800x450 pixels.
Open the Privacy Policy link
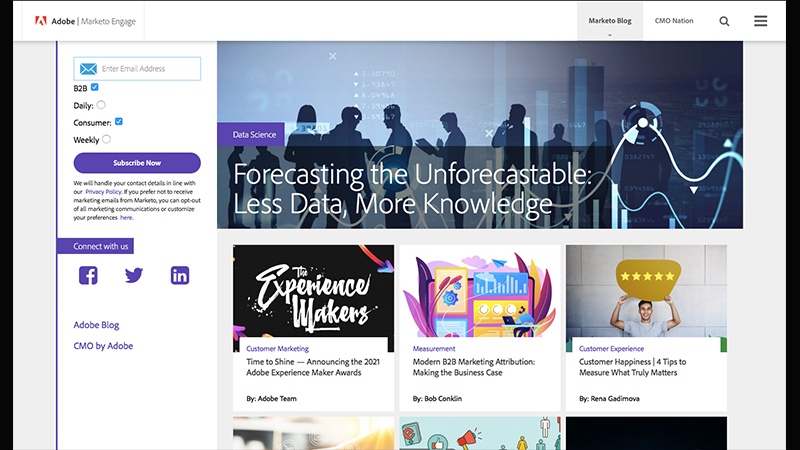[103, 192]
